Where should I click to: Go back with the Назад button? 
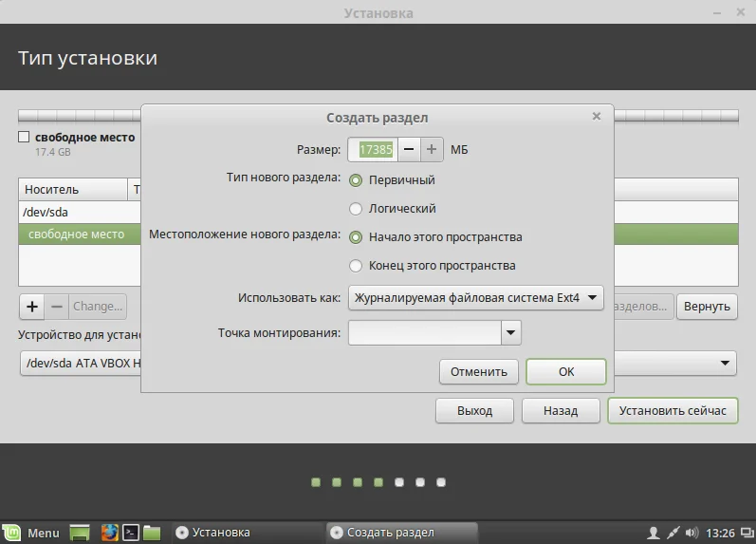tap(561, 411)
